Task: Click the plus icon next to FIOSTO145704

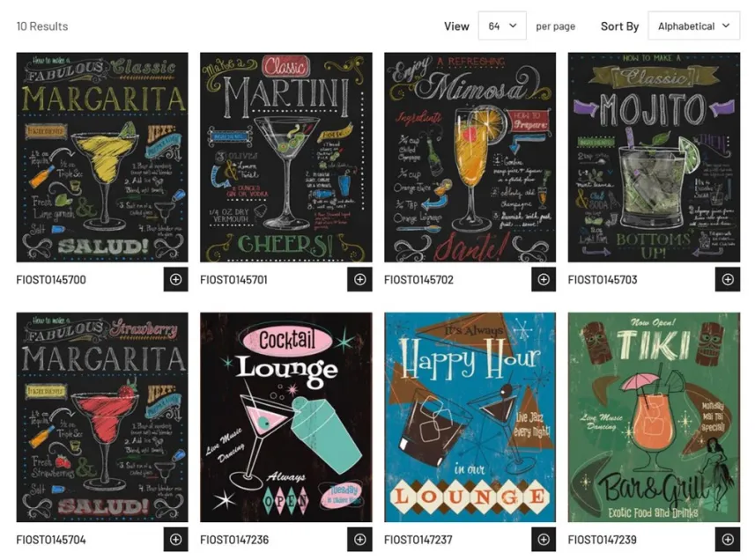Action: (175, 540)
